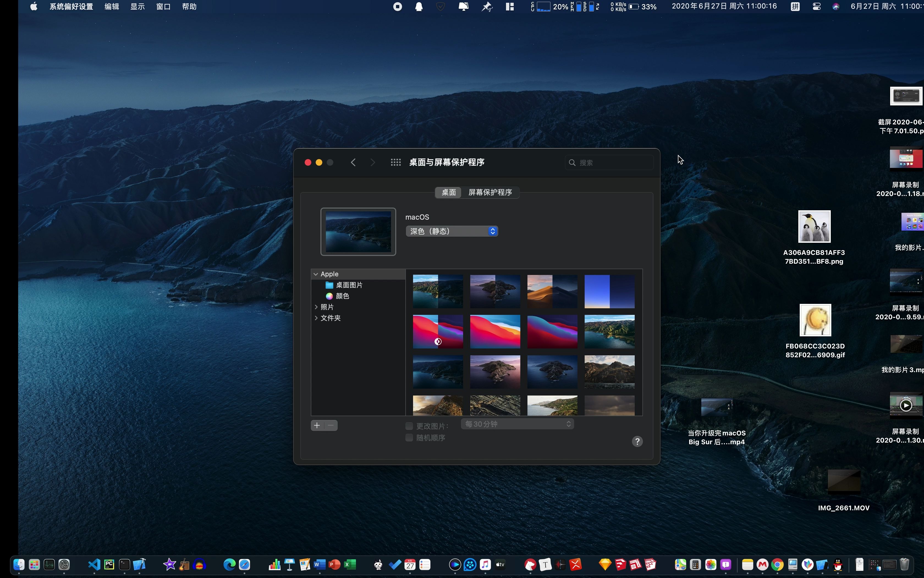Screen dimensions: 924x578
Task: Open Activity Monitor from the Dock
Action: 49,564
